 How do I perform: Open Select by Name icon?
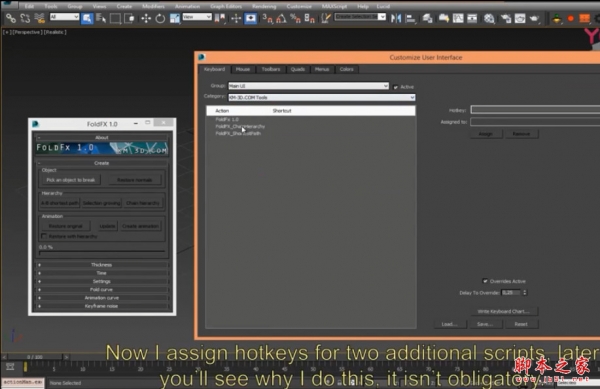[x=101, y=18]
